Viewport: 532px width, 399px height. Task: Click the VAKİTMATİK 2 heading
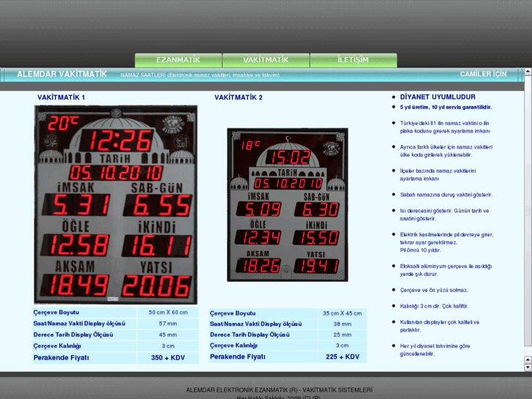pos(238,97)
